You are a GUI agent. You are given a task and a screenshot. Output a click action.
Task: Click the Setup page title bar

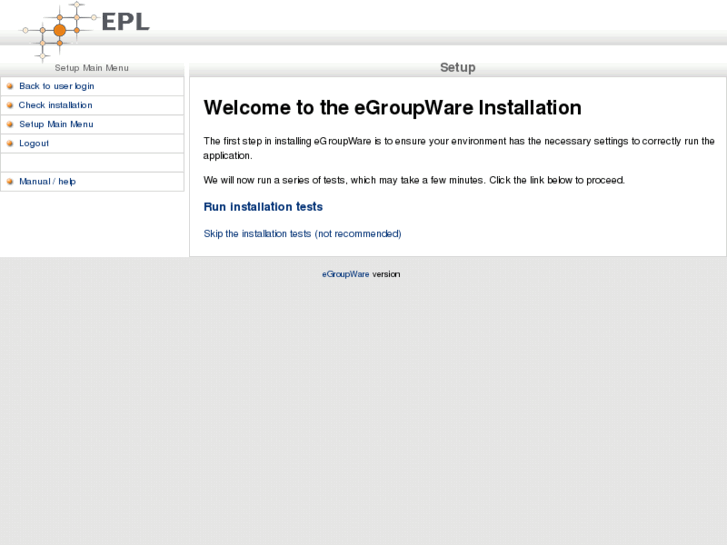(458, 68)
